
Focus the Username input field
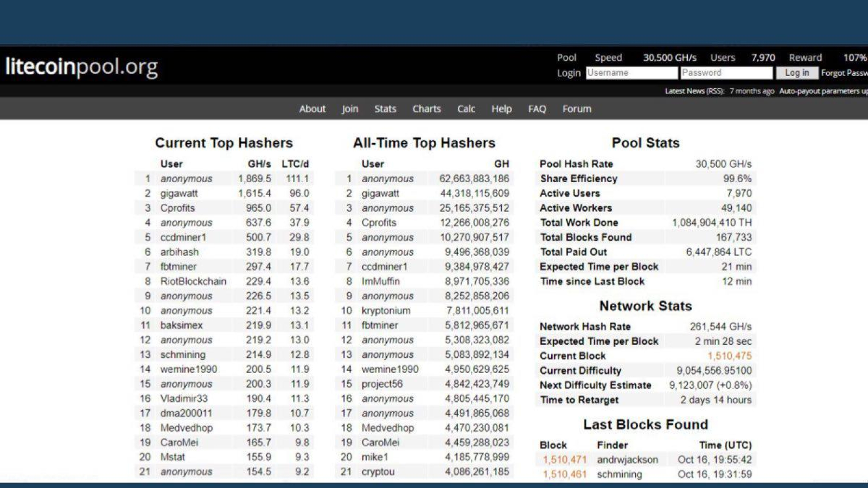coord(631,73)
